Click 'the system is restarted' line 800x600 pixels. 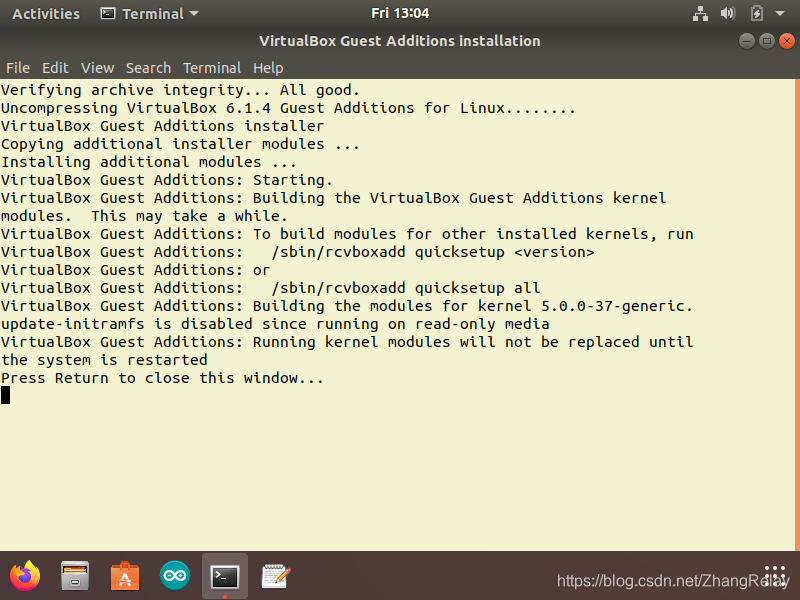(104, 360)
